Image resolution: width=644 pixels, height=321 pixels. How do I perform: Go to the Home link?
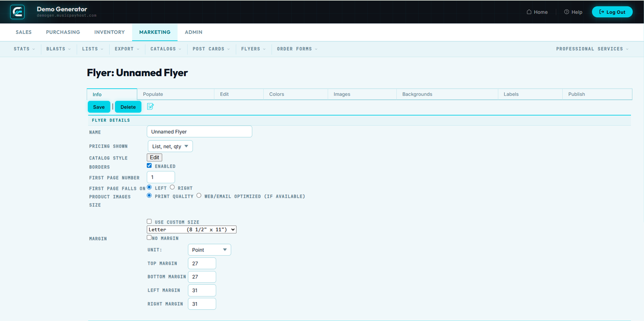point(537,12)
